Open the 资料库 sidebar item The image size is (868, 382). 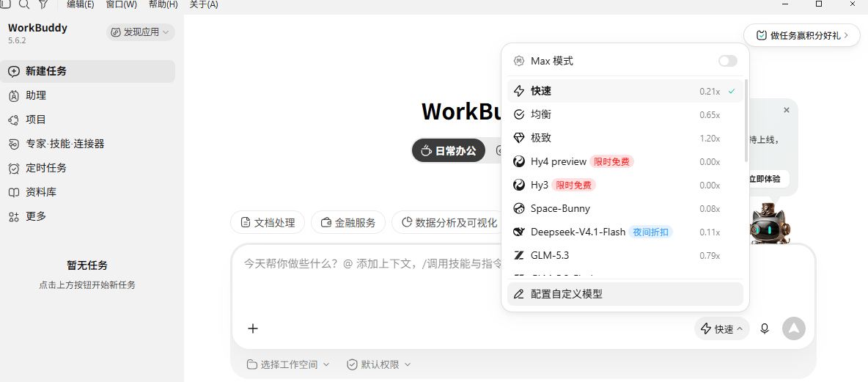(87, 192)
